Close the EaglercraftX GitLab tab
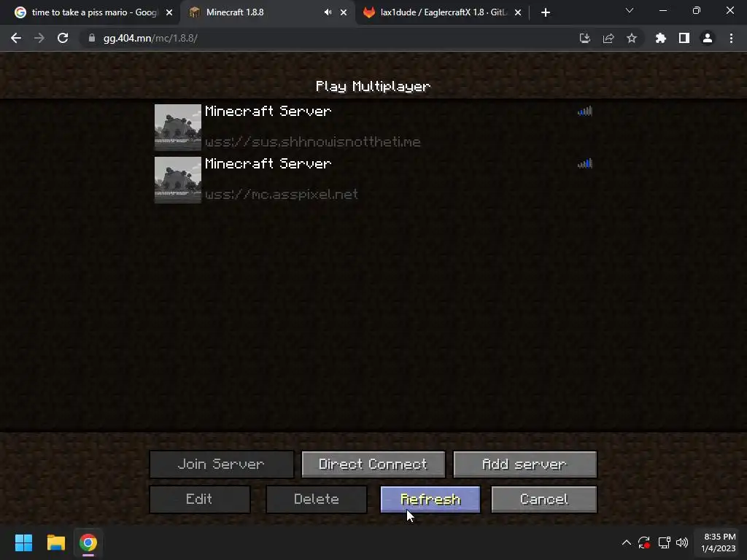The width and height of the screenshot is (747, 560). tap(518, 12)
